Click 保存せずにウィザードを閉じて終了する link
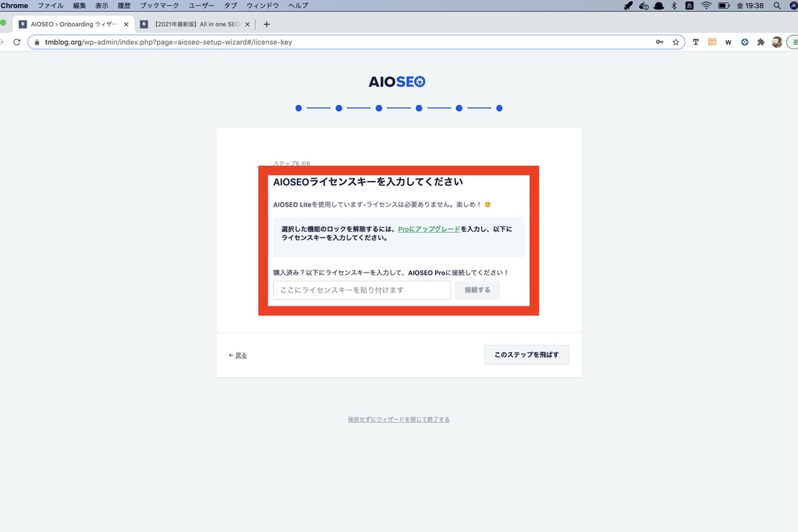This screenshot has height=532, width=798. [x=399, y=420]
